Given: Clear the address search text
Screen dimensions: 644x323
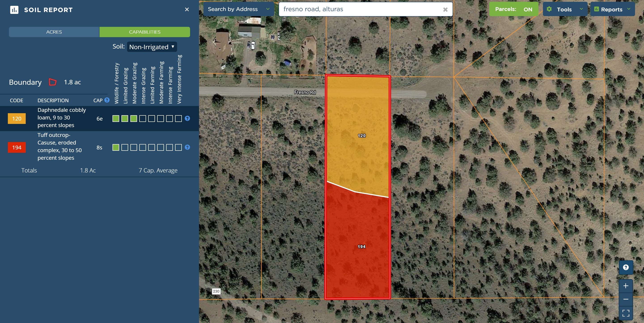Looking at the screenshot, I should pos(445,9).
